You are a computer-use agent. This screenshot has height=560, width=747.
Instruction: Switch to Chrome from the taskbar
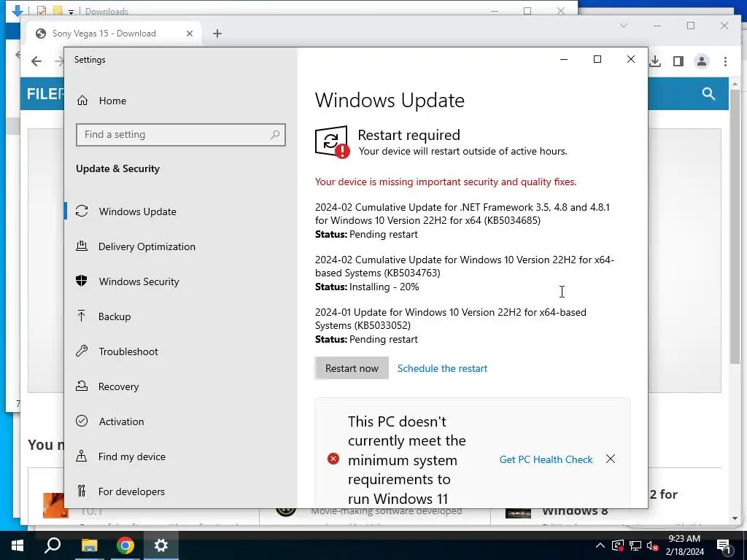pyautogui.click(x=125, y=545)
